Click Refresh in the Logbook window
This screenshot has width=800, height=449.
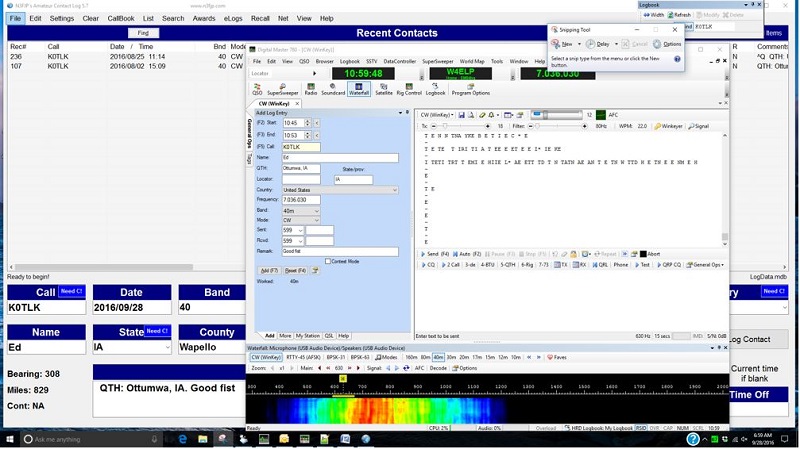click(x=679, y=15)
